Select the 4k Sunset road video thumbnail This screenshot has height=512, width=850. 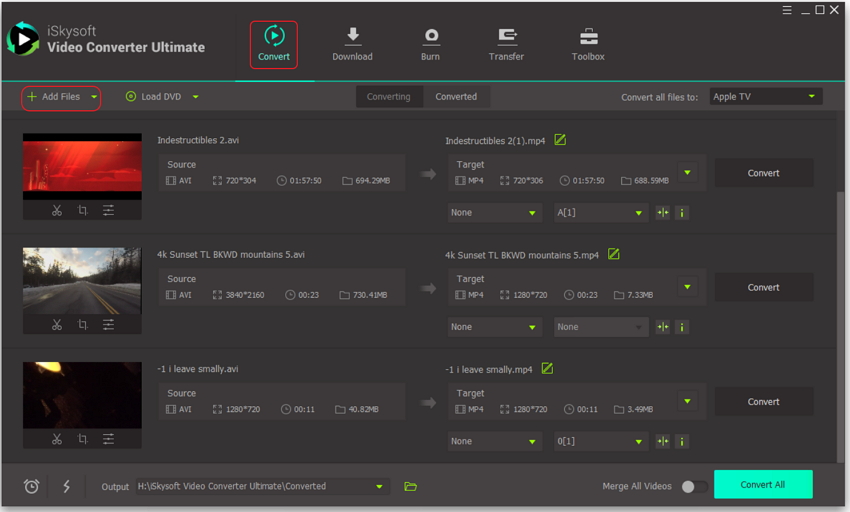tap(82, 281)
